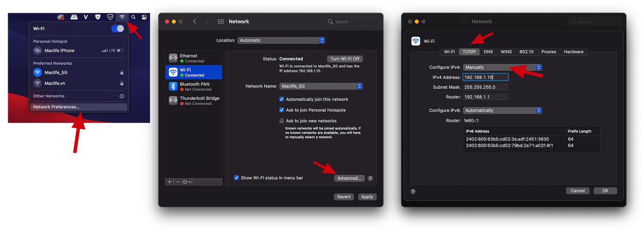Open Control Center icon in menu bar
Viewport: 644px width, 232px height.
click(144, 17)
